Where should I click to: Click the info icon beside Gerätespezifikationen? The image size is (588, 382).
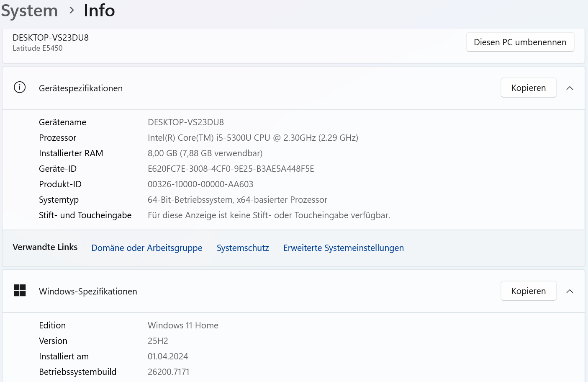20,87
